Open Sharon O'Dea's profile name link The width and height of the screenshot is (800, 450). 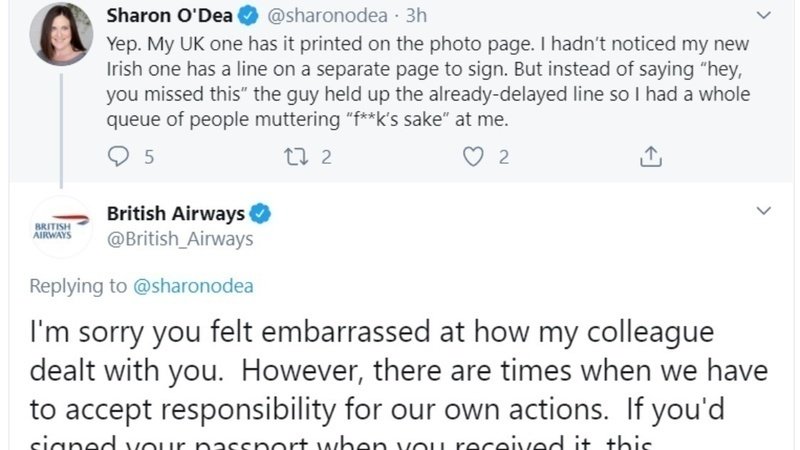(170, 17)
